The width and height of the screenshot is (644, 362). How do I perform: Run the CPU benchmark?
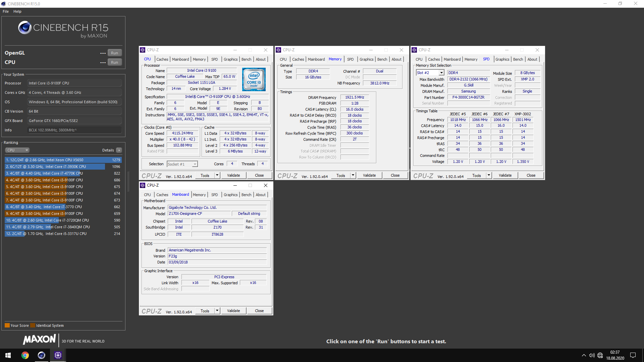tap(114, 62)
